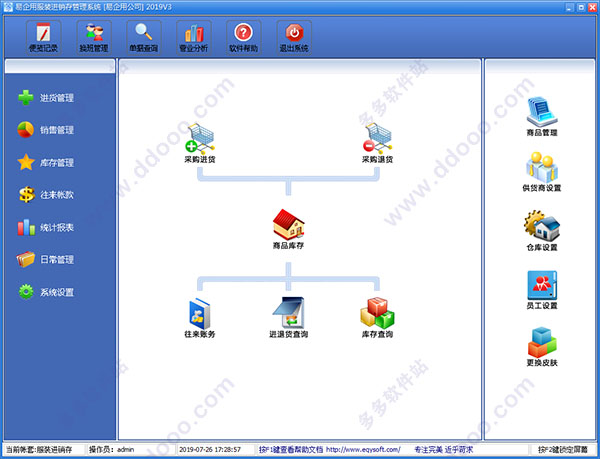Open 日常管理 sidebar item
Screen dimensions: 600x459
click(46, 259)
